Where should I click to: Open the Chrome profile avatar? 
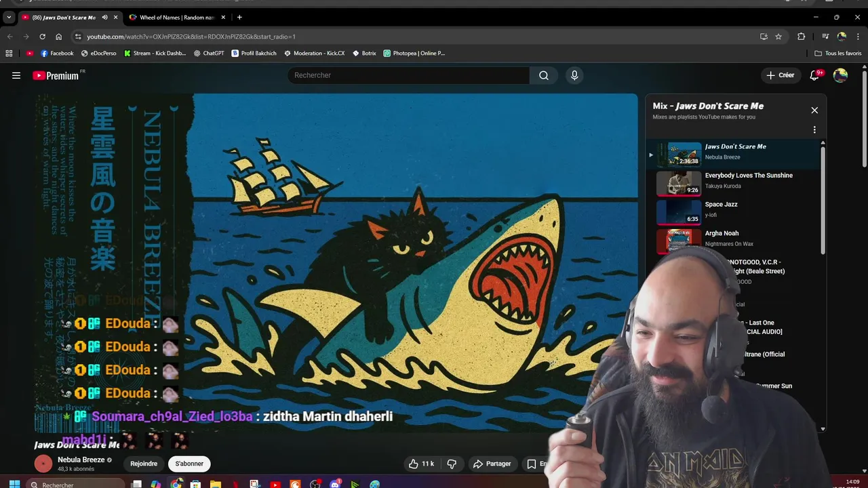(x=842, y=37)
